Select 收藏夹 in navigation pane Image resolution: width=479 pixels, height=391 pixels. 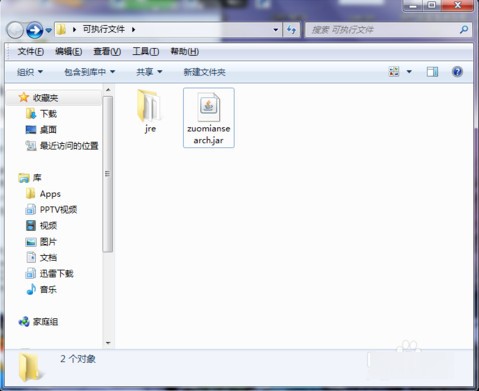45,98
